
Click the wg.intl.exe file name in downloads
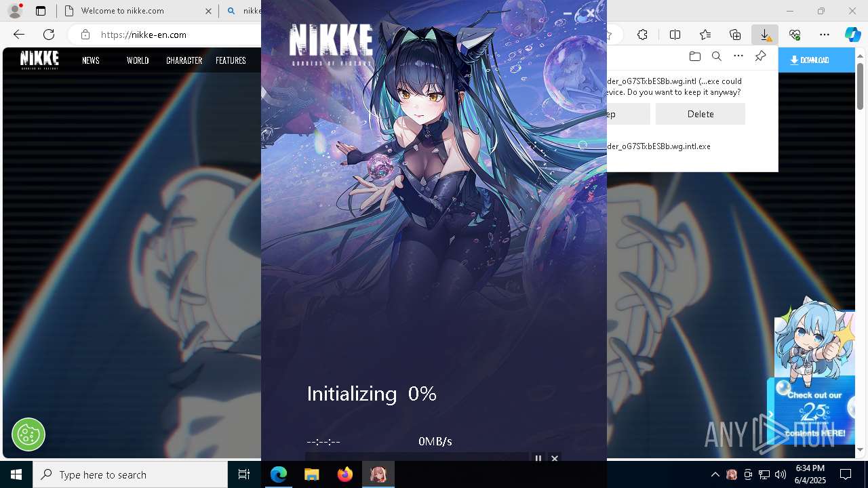[x=658, y=146]
